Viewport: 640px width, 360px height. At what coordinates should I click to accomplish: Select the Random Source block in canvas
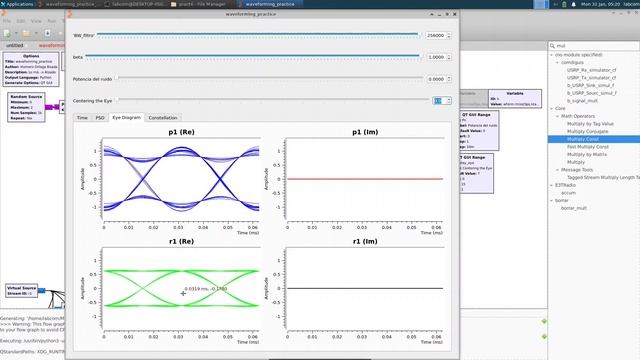click(x=26, y=107)
